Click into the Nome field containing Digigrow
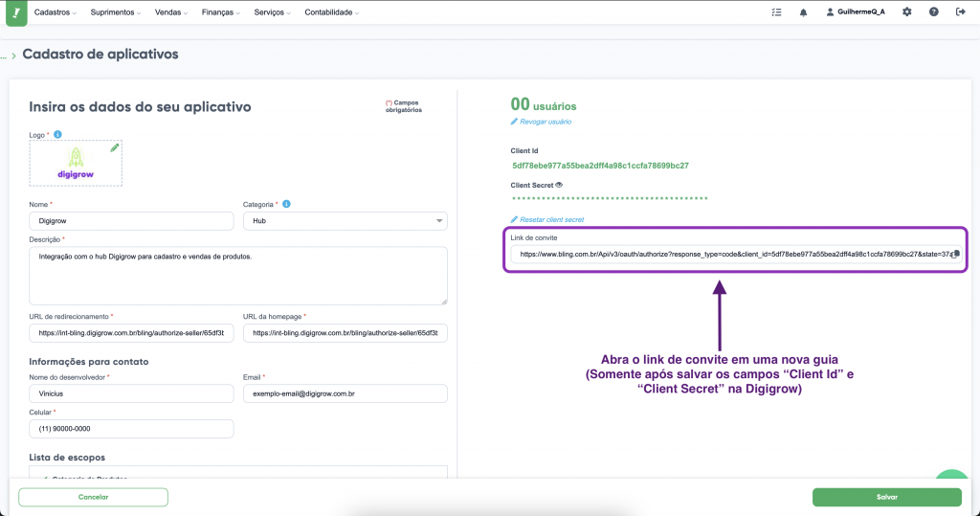Image resolution: width=980 pixels, height=516 pixels. click(x=131, y=221)
